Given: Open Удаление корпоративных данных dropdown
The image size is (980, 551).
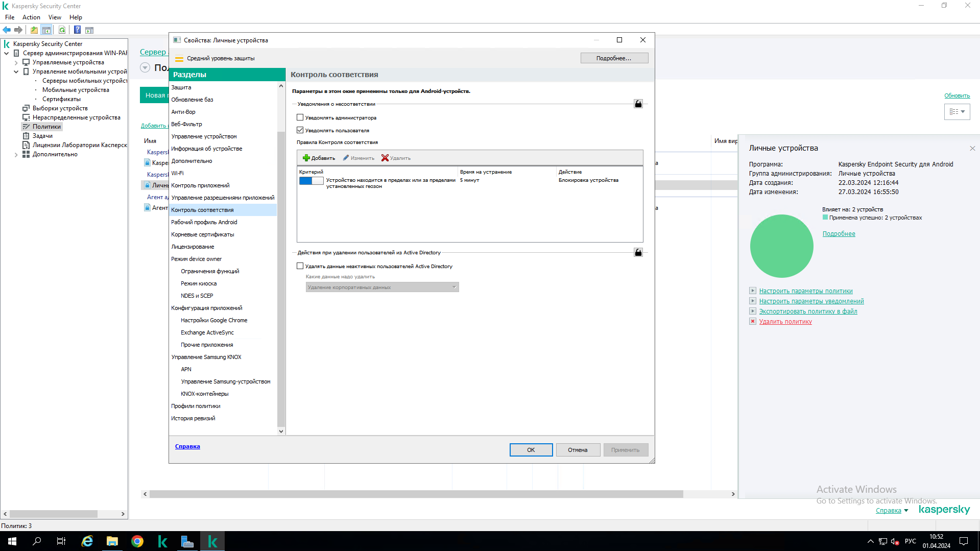Looking at the screenshot, I should point(382,288).
